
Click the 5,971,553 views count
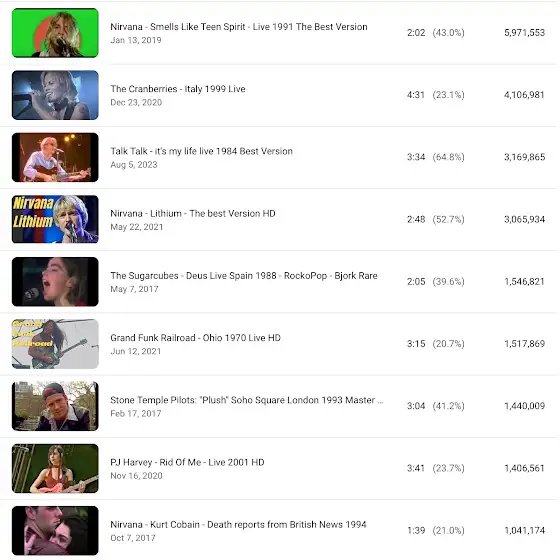[x=524, y=33]
